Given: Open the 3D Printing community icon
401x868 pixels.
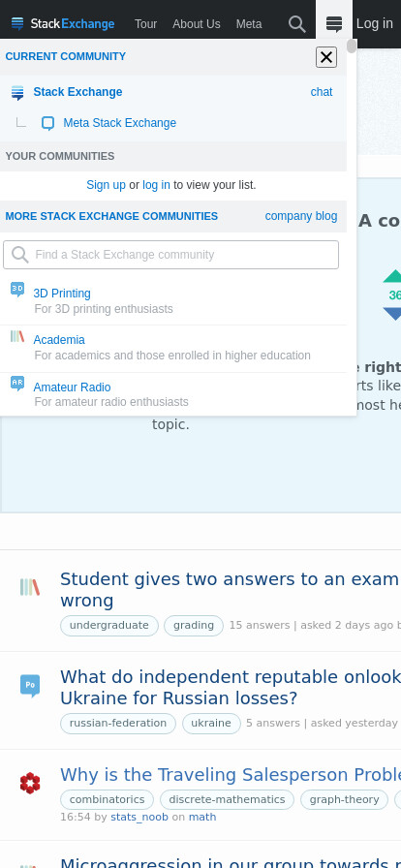Looking at the screenshot, I should tap(17, 289).
